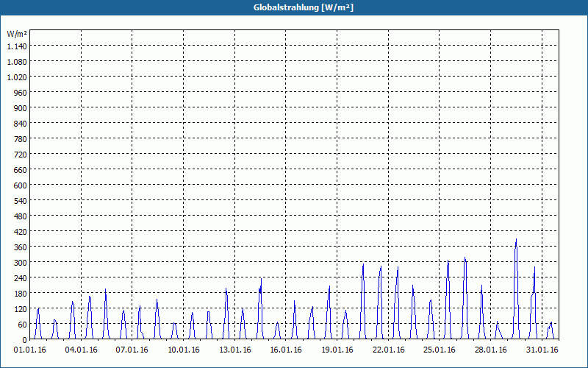Image resolution: width=588 pixels, height=368 pixels.
Task: Click the 10.01.16 date label
Action: point(183,350)
